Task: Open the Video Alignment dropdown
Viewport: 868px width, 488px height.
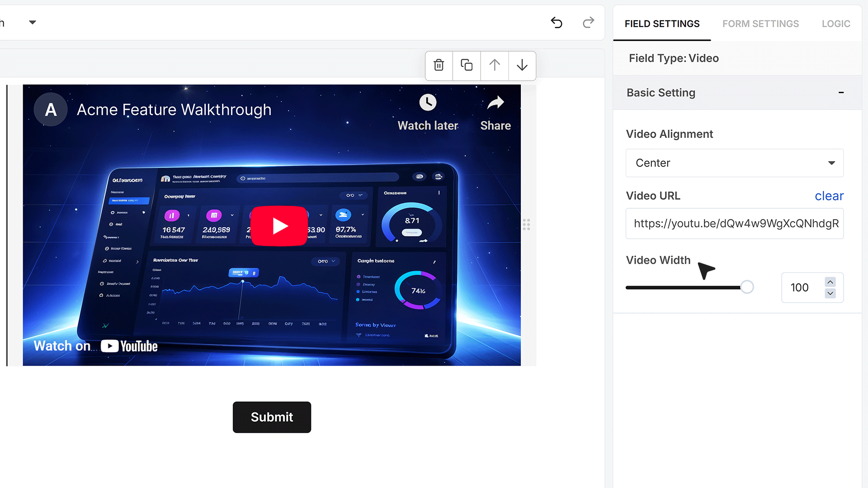Action: [735, 163]
